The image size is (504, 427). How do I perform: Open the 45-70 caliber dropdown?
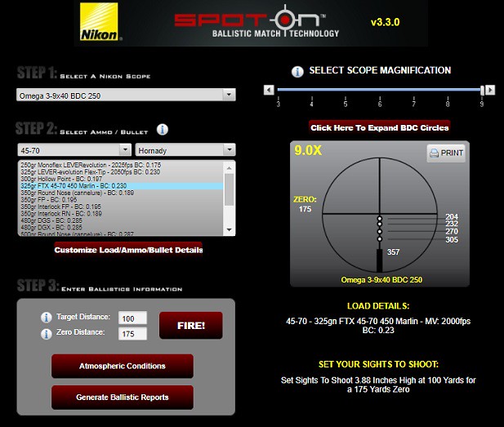pyautogui.click(x=74, y=149)
